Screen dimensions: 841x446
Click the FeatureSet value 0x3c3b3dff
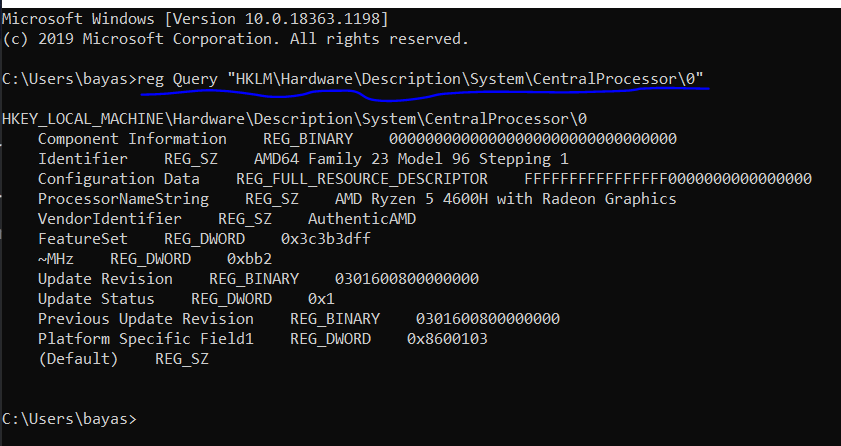point(326,239)
